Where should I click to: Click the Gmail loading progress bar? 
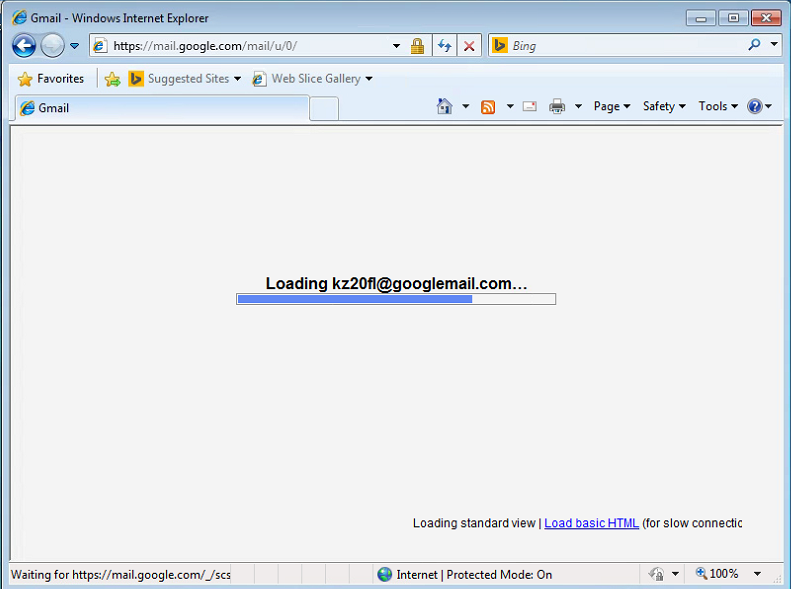point(396,299)
